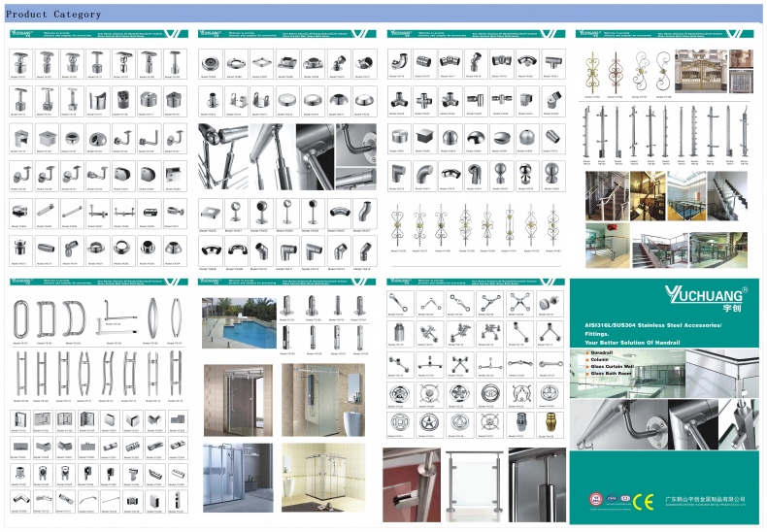
Task: Click the red round certification seal
Action: (594, 501)
